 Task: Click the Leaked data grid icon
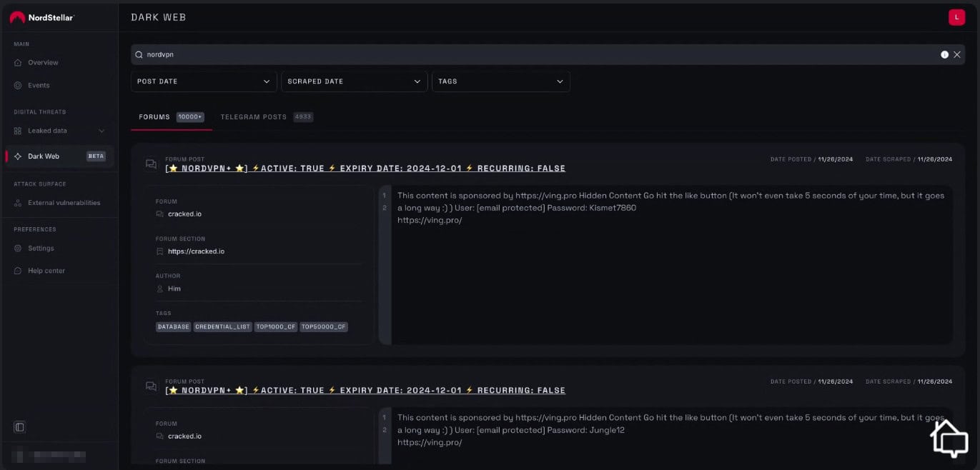click(x=18, y=131)
